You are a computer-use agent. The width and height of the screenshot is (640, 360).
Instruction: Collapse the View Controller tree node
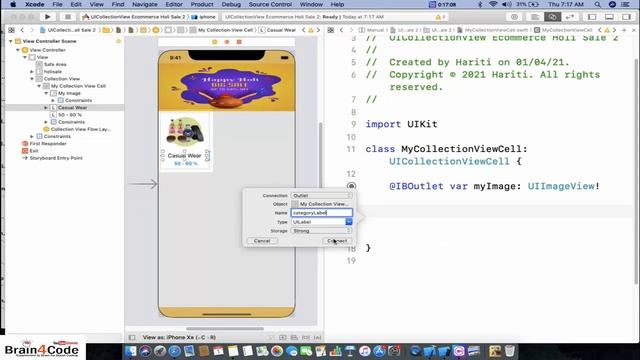(18, 50)
